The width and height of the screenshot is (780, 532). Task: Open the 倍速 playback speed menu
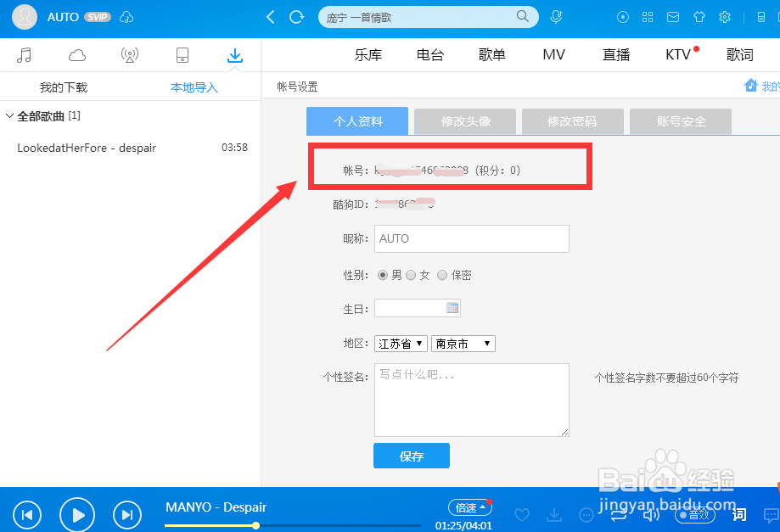[470, 507]
